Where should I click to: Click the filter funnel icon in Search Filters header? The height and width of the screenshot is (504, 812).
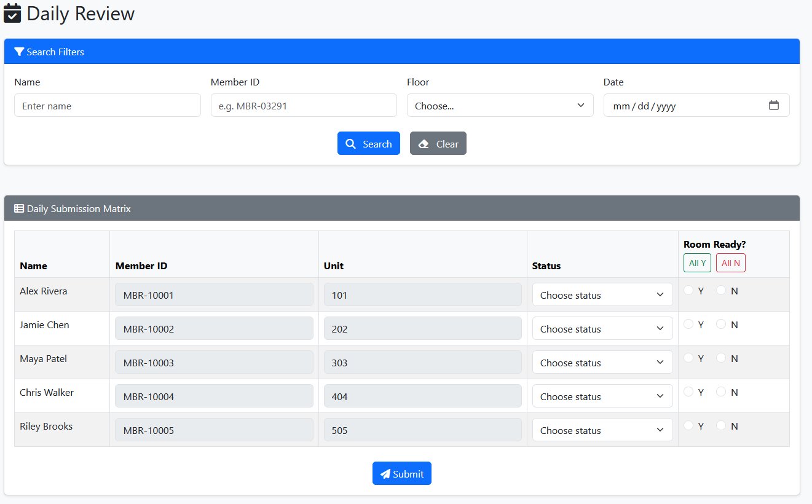[x=18, y=52]
